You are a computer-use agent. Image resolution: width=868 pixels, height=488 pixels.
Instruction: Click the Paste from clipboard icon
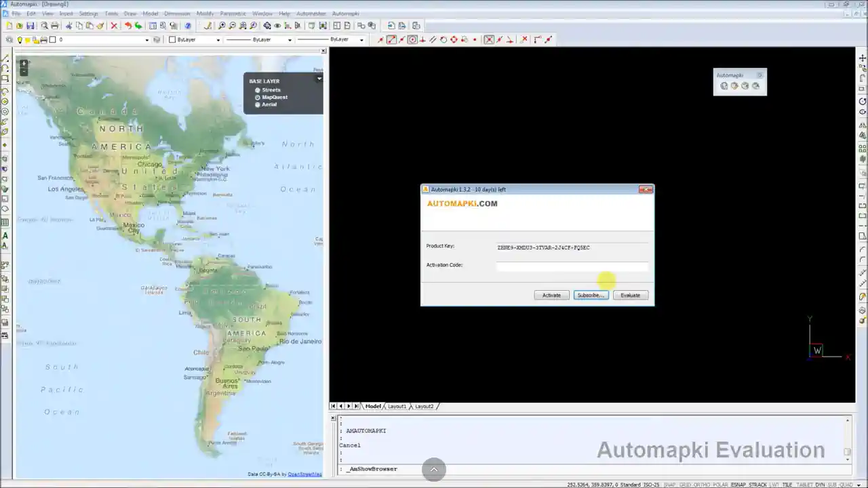[x=91, y=25]
